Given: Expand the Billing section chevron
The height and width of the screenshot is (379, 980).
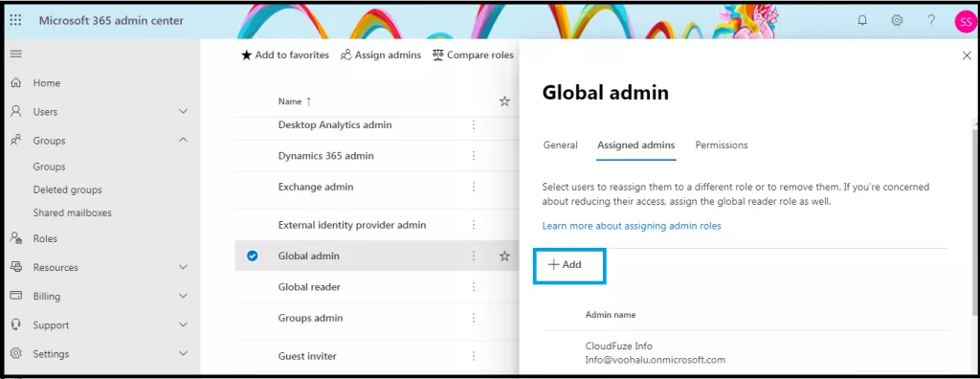Looking at the screenshot, I should (183, 296).
